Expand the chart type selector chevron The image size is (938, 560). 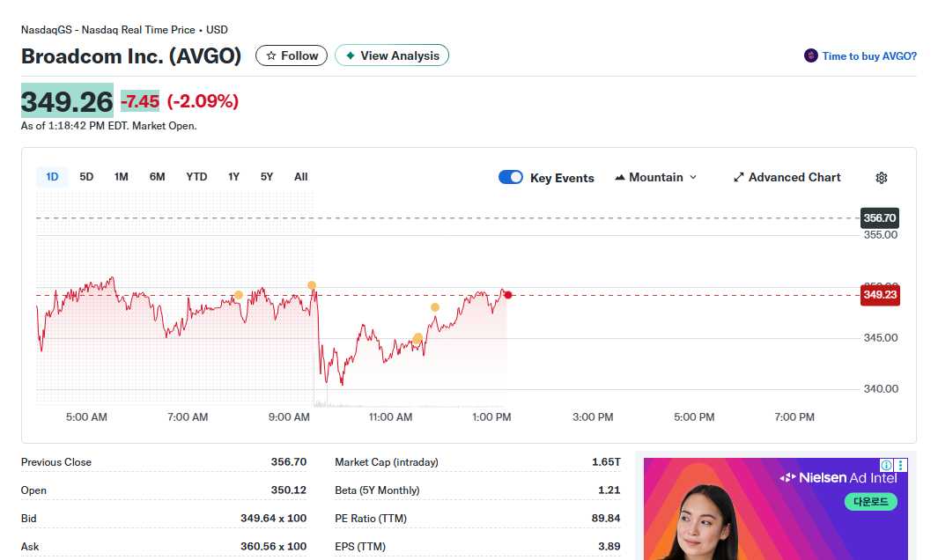point(695,177)
